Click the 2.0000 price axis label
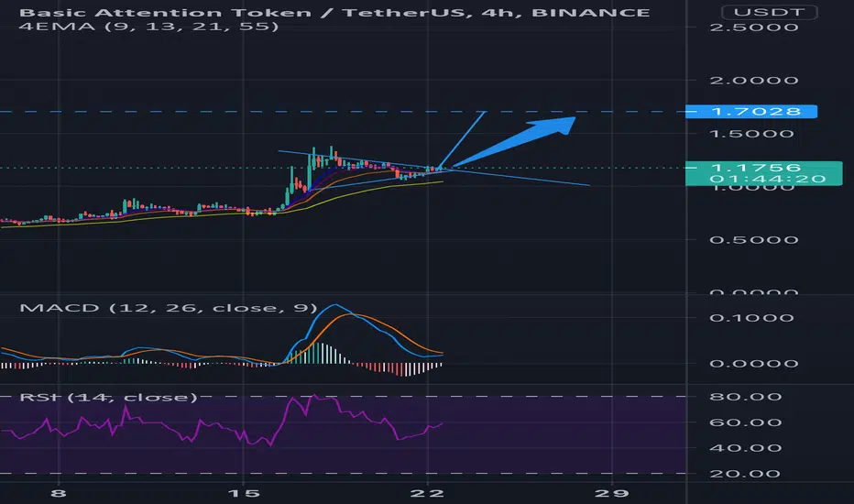The image size is (854, 504). coord(754,81)
